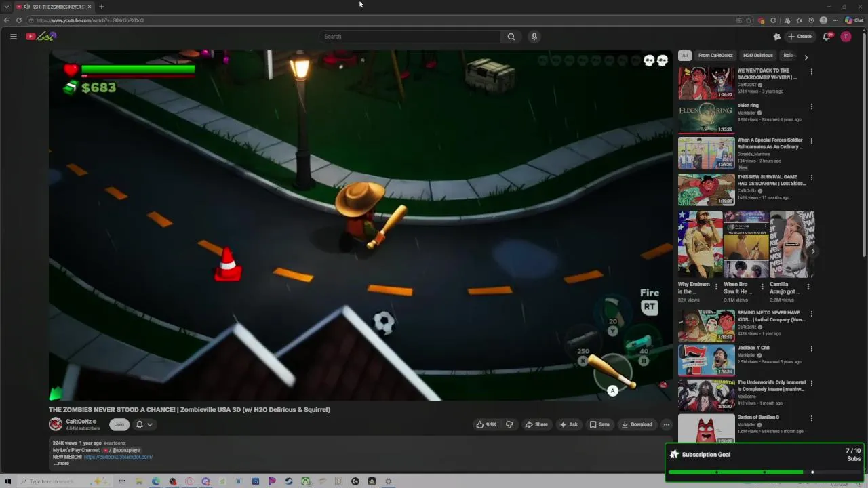Open the CaRtOoNz channel avatar
The height and width of the screenshot is (488, 868).
(56, 424)
